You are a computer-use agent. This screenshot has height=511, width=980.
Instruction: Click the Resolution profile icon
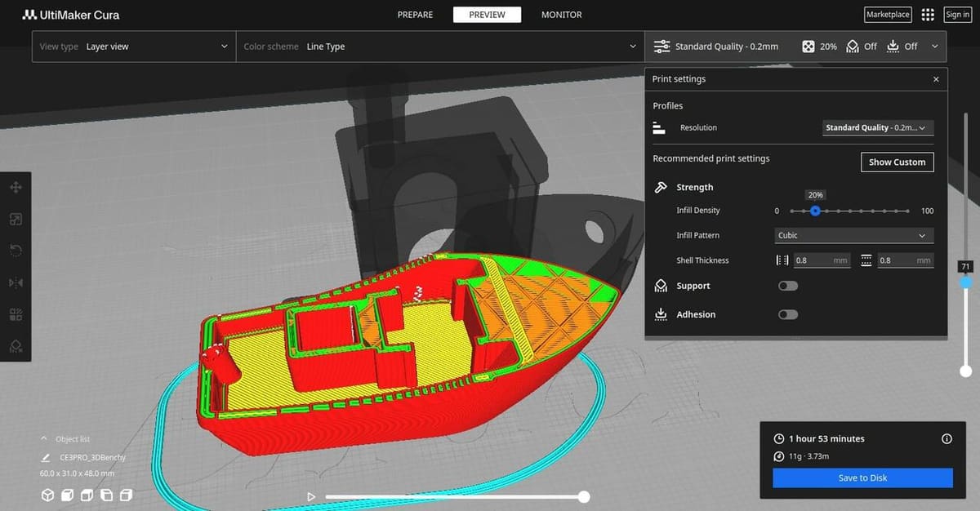(659, 128)
